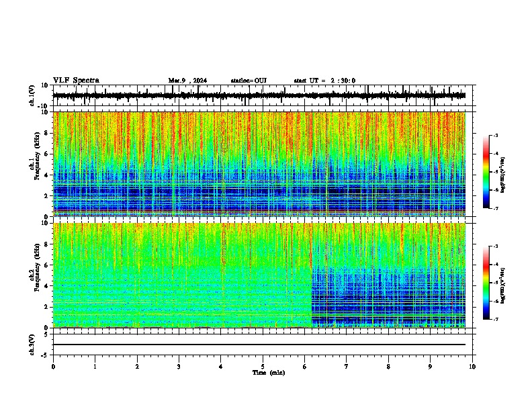Click tick label 5 on the Time axis
532x411 pixels.
pyautogui.click(x=263, y=367)
